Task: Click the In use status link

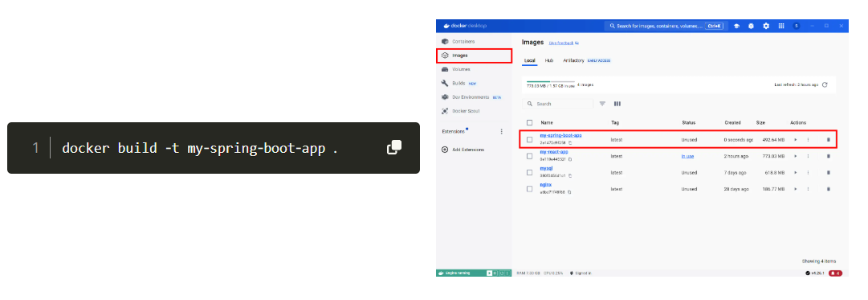Action: pos(687,156)
